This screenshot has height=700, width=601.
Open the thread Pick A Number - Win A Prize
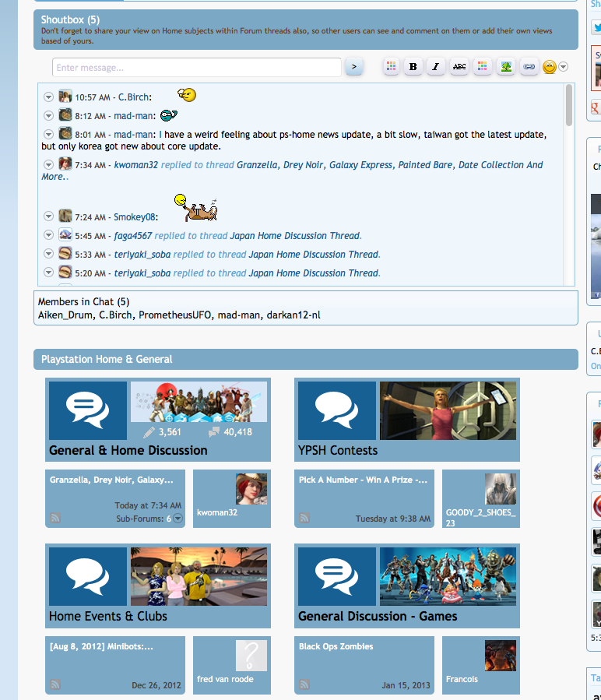pyautogui.click(x=363, y=480)
